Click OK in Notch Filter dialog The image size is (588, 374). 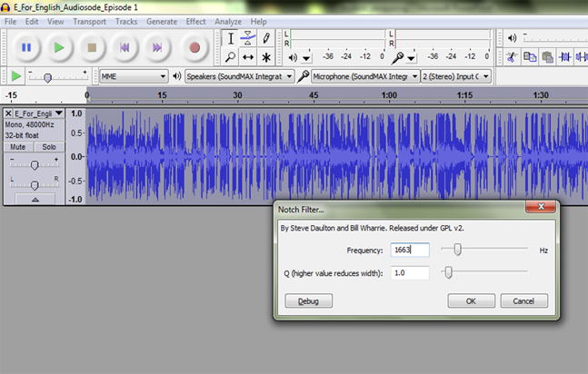click(471, 300)
